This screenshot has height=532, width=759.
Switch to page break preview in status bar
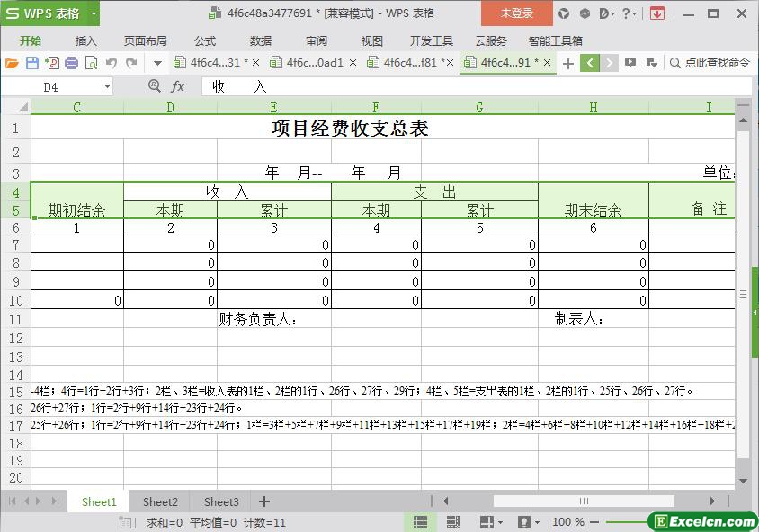[452, 522]
